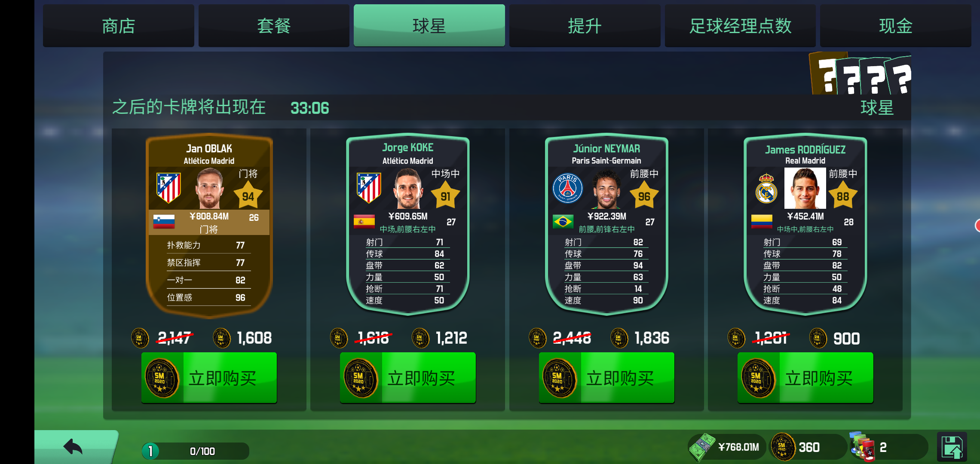This screenshot has width=980, height=464.
Task: Tap the Brazil flag on Neymar card
Action: (x=563, y=222)
